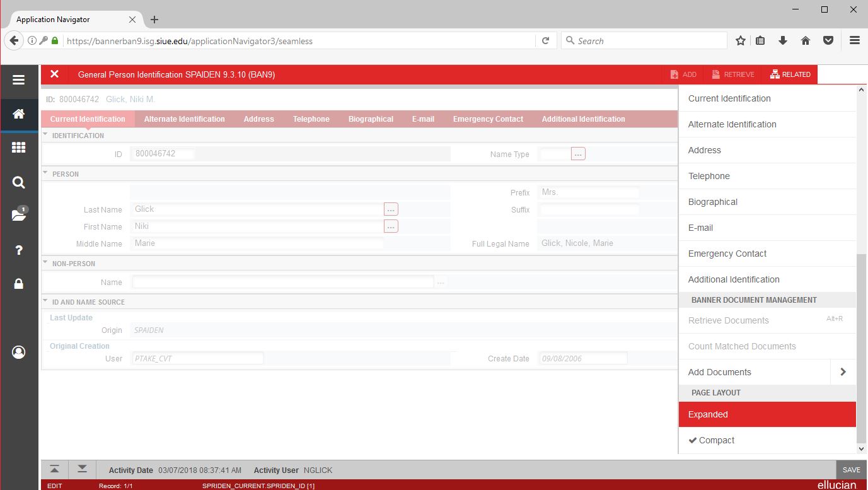Go to the Banner home icon
868x490 pixels.
coord(18,114)
